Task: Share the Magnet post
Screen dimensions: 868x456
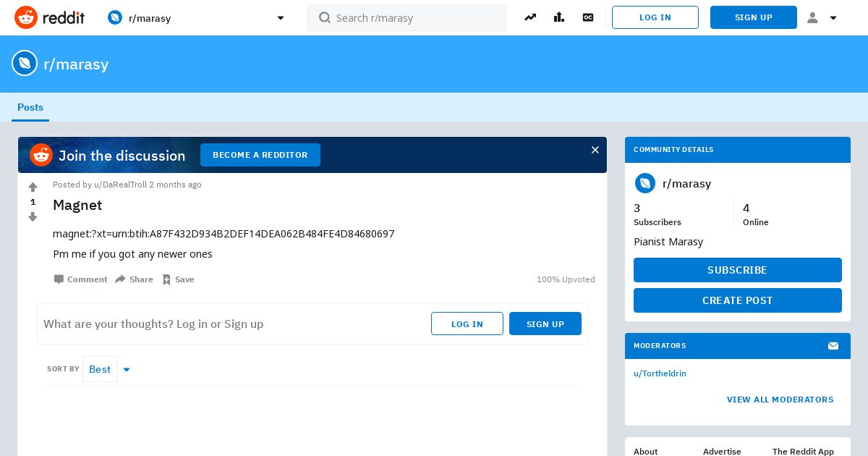Action: point(134,279)
